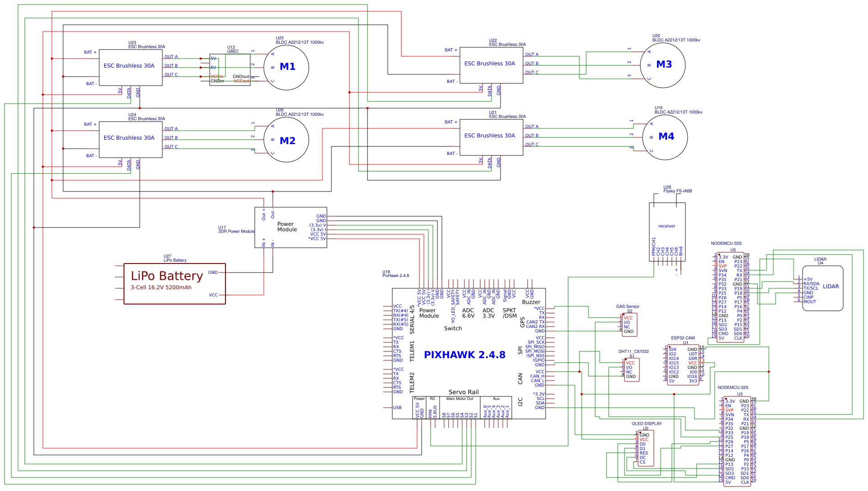Viewport: 868px width, 491px height.
Task: Click the U27 LiPo Battery reference label
Action: [x=175, y=258]
